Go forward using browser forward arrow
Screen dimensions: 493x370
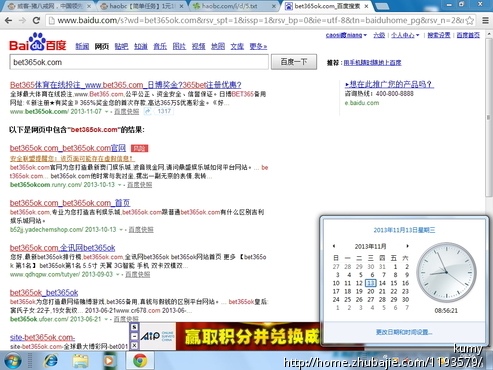point(22,21)
